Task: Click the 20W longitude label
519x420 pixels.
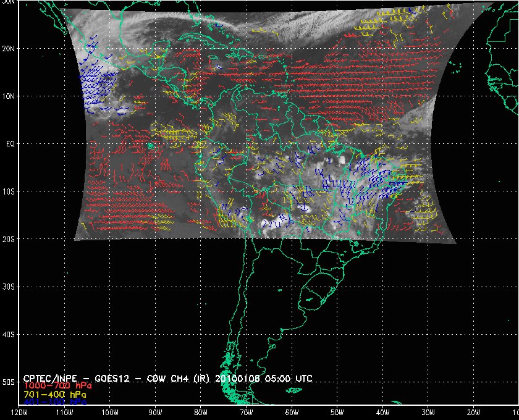Action: 474,413
